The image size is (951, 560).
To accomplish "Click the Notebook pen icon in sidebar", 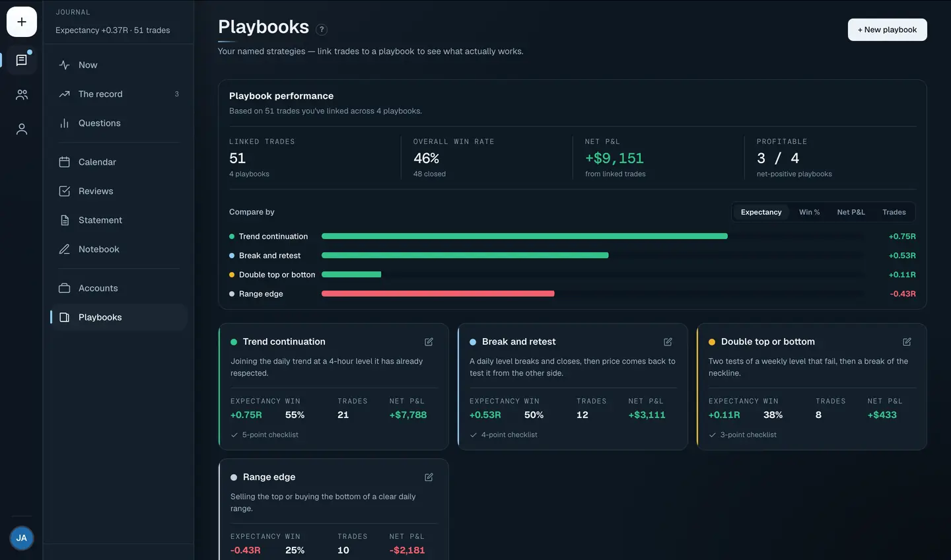I will click(64, 249).
